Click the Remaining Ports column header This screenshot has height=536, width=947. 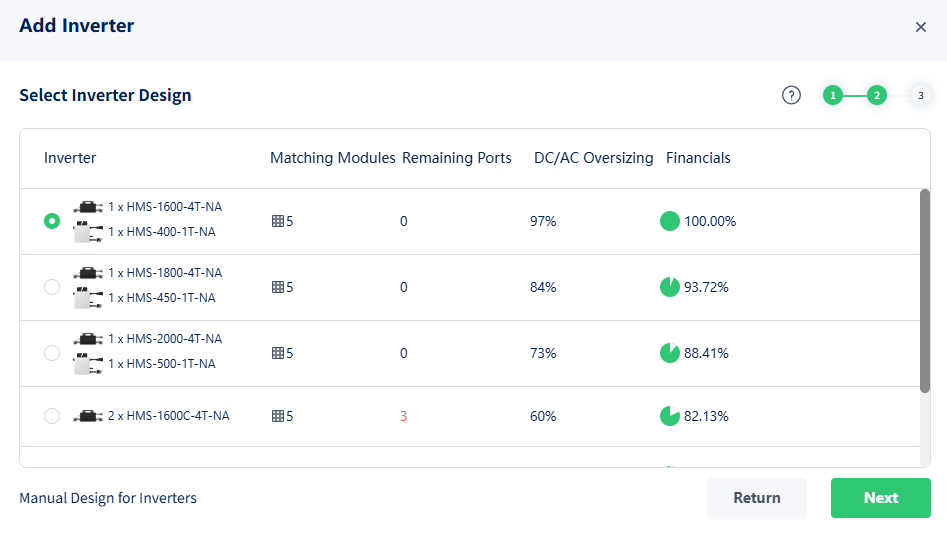point(457,158)
